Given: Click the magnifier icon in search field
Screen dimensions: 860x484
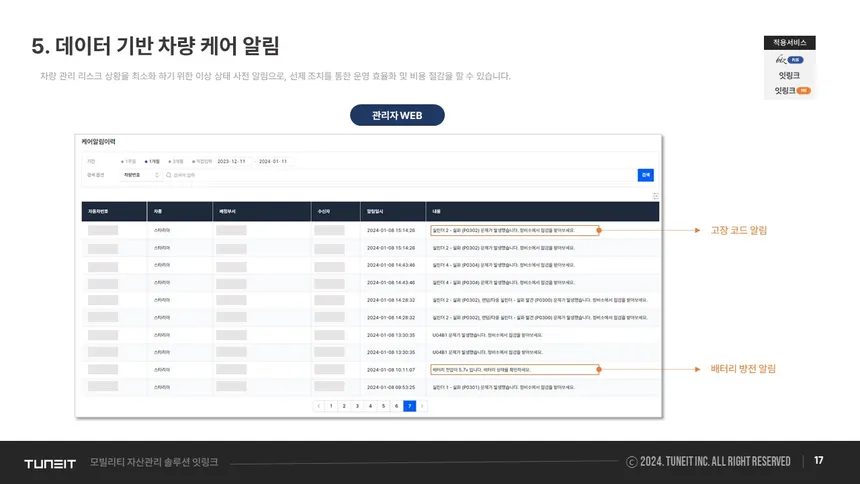Looking at the screenshot, I should click(169, 175).
